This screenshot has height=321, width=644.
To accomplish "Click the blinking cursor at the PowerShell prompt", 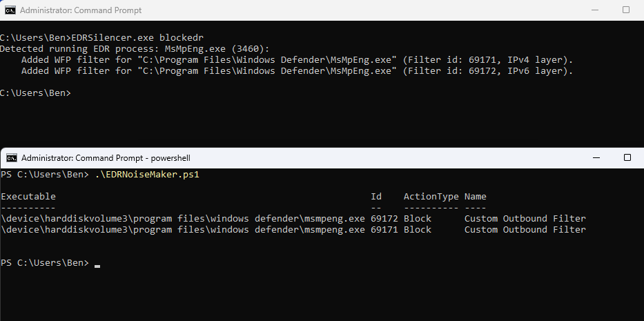I will click(x=97, y=264).
